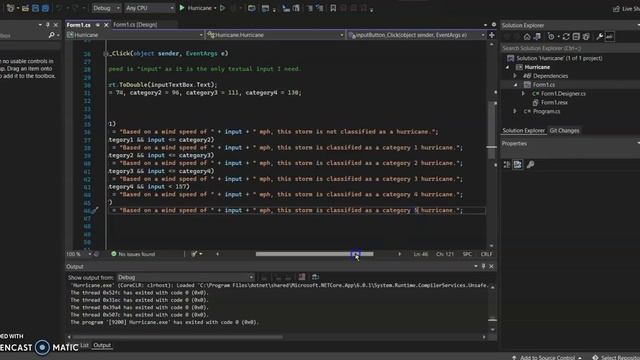This screenshot has width=640, height=360.
Task: Close the Output panel
Action: (491, 267)
